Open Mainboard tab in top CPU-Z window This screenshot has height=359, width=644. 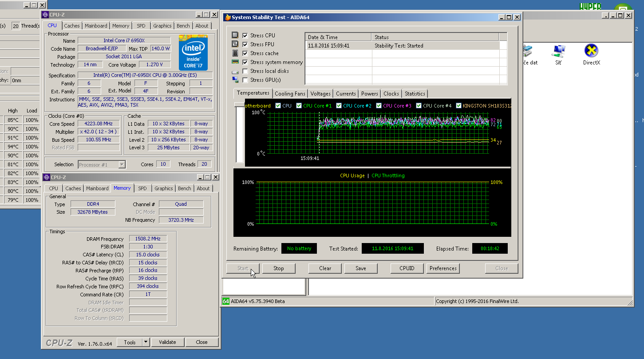(x=96, y=26)
